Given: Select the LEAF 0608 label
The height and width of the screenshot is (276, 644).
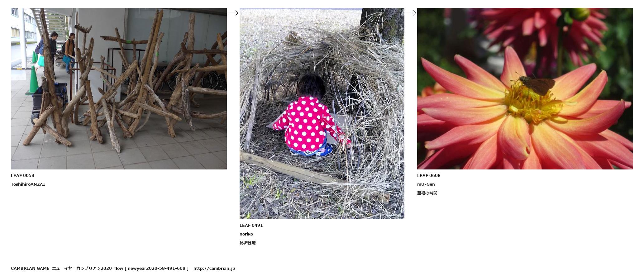Looking at the screenshot, I should tap(429, 175).
